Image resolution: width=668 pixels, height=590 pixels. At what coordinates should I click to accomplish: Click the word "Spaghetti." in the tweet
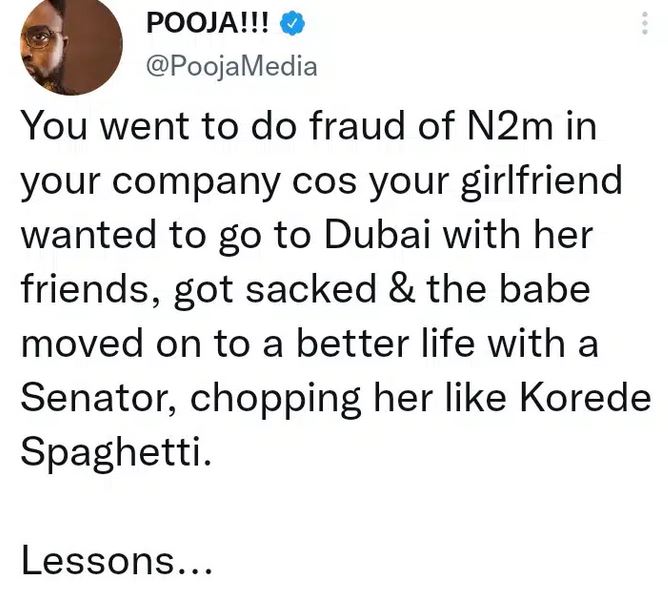coord(116,454)
